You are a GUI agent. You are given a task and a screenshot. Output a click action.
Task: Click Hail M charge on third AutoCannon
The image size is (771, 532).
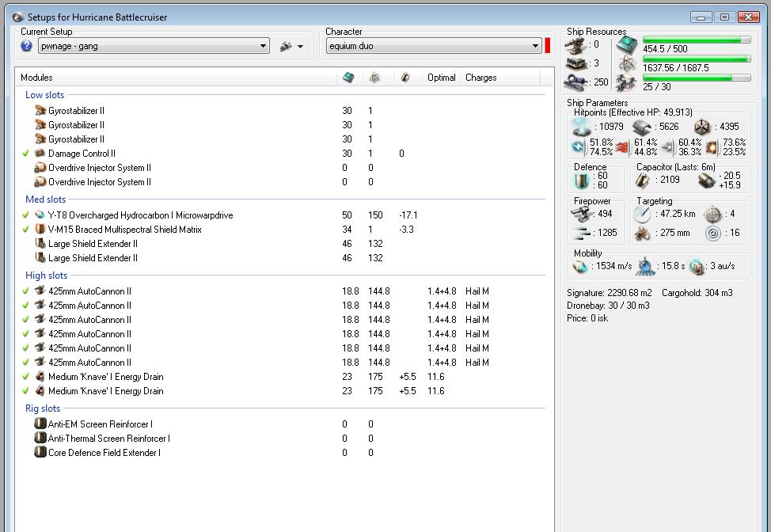click(477, 320)
